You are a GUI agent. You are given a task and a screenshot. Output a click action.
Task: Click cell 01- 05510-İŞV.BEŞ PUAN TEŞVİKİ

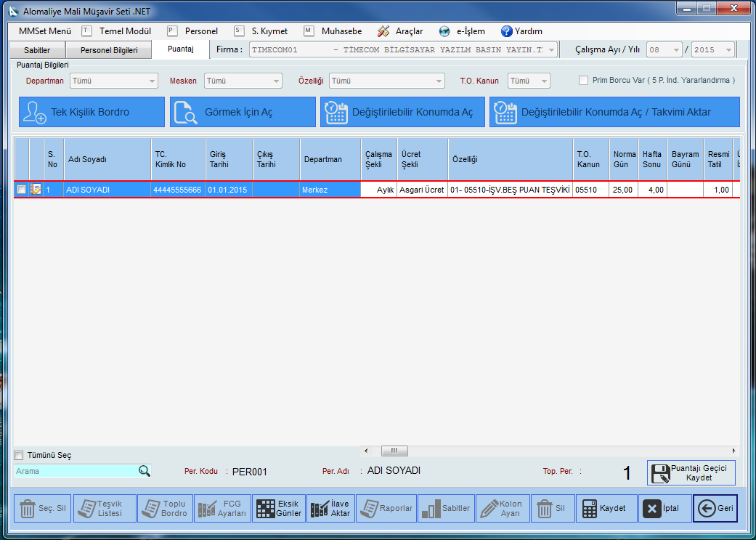511,190
